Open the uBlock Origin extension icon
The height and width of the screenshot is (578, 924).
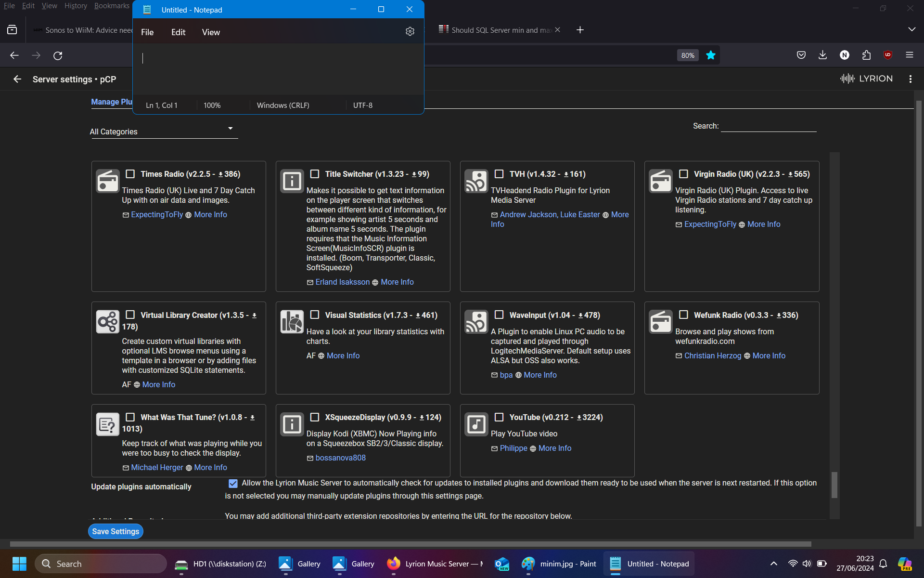point(888,55)
